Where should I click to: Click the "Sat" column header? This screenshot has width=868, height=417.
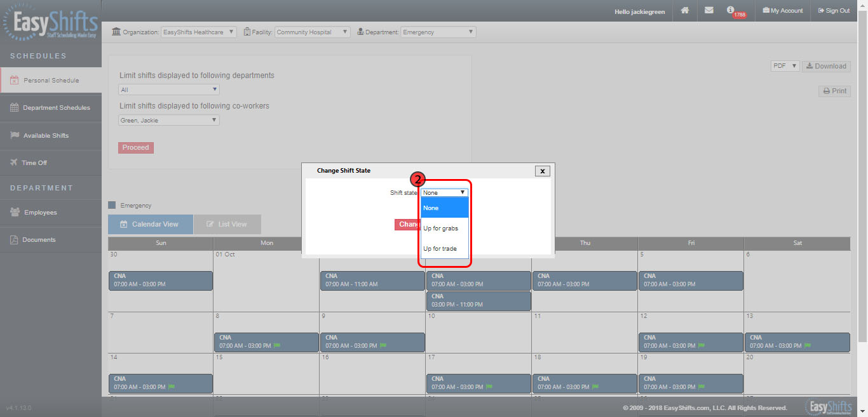click(797, 243)
